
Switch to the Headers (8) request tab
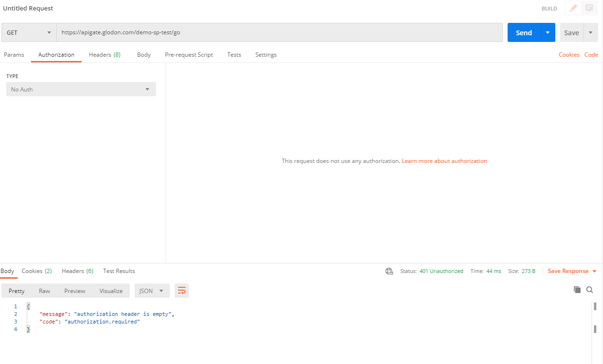coord(104,55)
